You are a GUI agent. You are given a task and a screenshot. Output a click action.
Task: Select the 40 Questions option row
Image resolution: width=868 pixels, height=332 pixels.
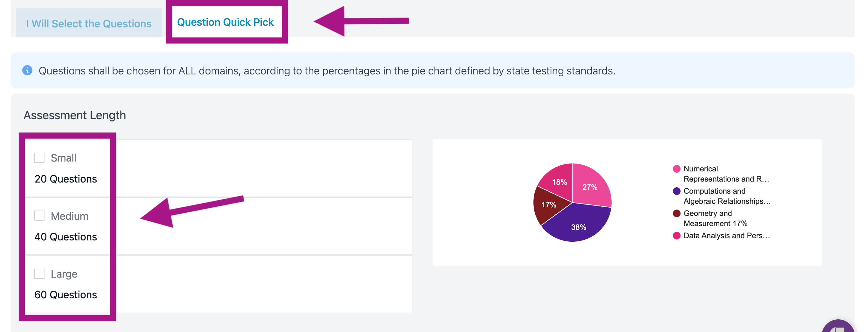pyautogui.click(x=218, y=226)
